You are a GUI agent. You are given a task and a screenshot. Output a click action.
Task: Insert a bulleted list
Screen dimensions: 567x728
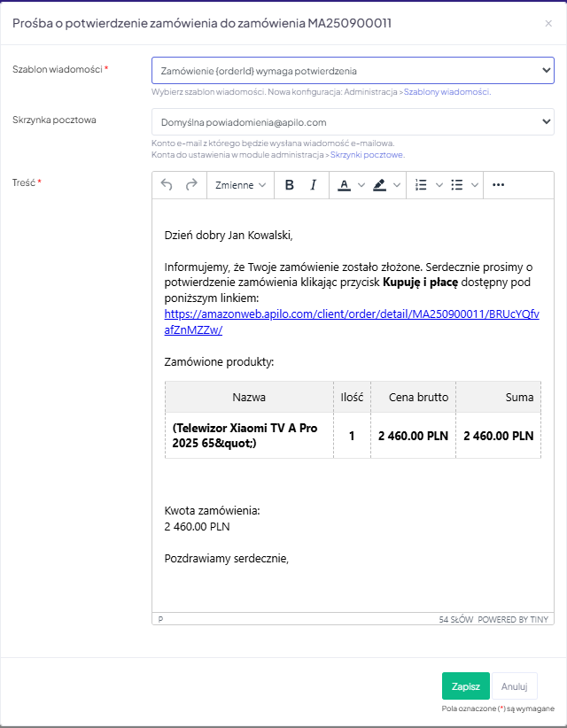(x=457, y=185)
